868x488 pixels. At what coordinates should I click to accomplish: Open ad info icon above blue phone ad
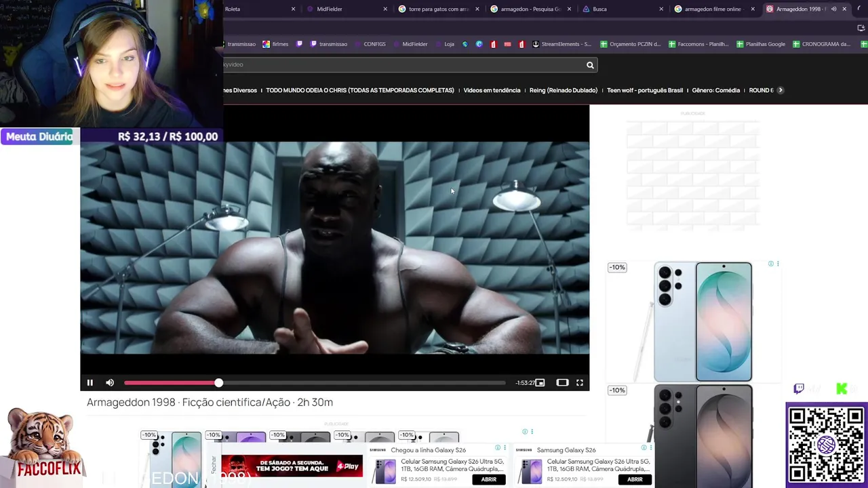pyautogui.click(x=770, y=264)
